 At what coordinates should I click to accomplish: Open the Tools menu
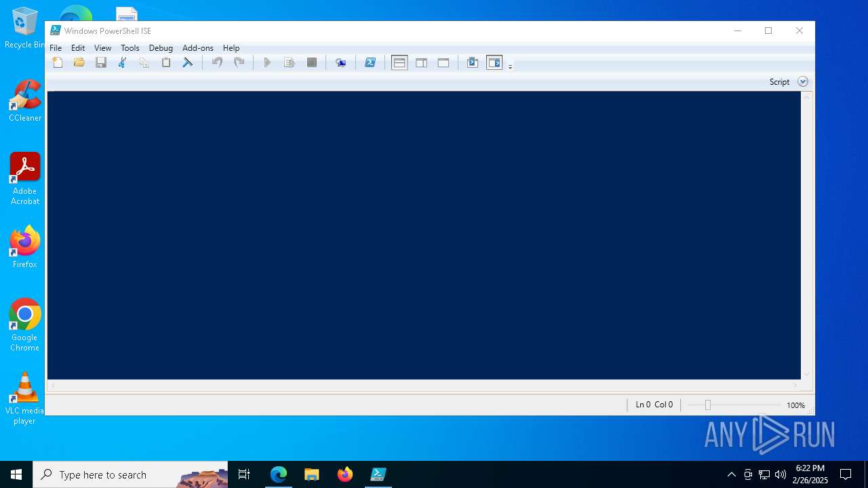(130, 48)
